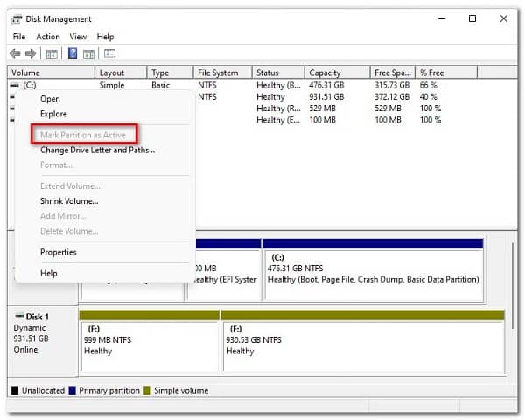Select the (F:) 999 MB NTFS volume block
The width and height of the screenshot is (525, 420).
point(150,341)
